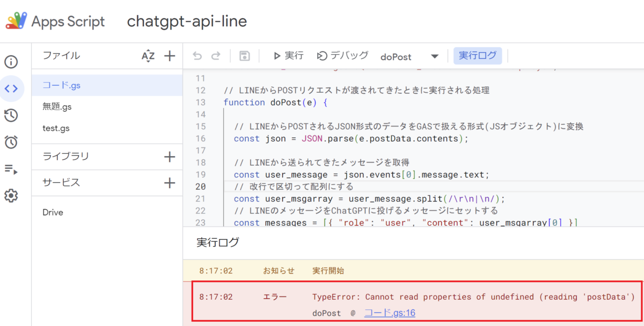Save the current script file
This screenshot has height=326, width=644.
pos(244,55)
